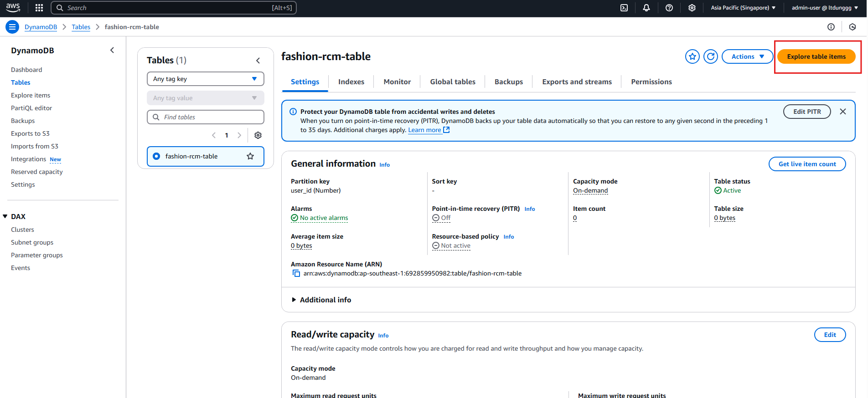The height and width of the screenshot is (398, 868).
Task: Open the Any tag value dropdown
Action: [x=206, y=98]
